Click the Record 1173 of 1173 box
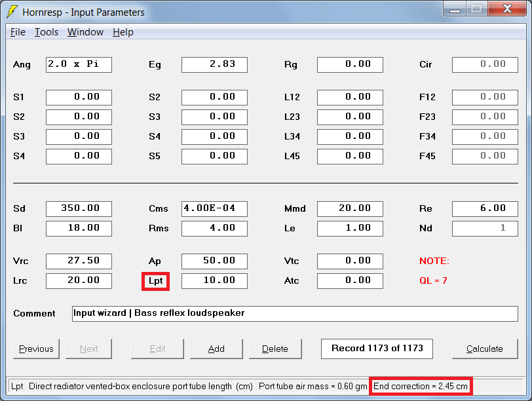This screenshot has width=532, height=401. [x=377, y=349]
